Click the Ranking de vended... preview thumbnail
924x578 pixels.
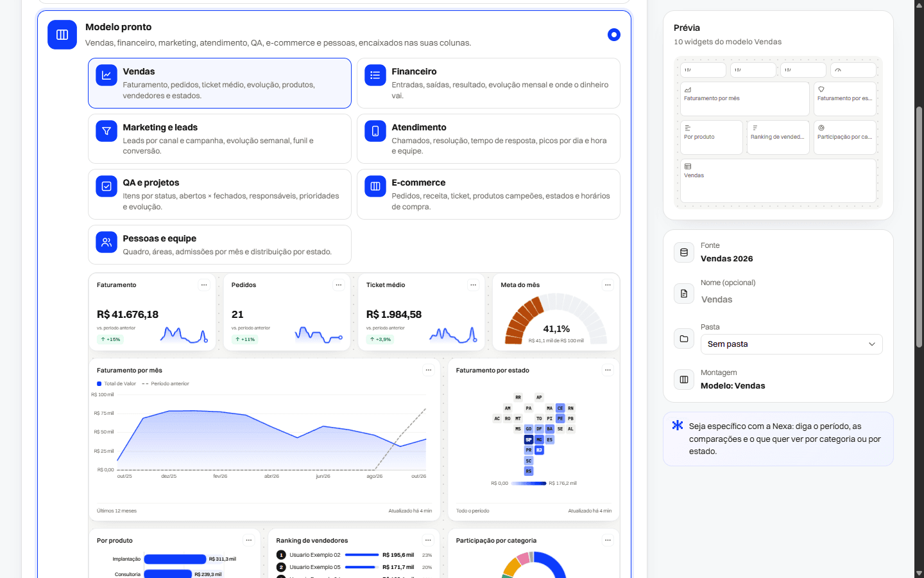click(778, 137)
